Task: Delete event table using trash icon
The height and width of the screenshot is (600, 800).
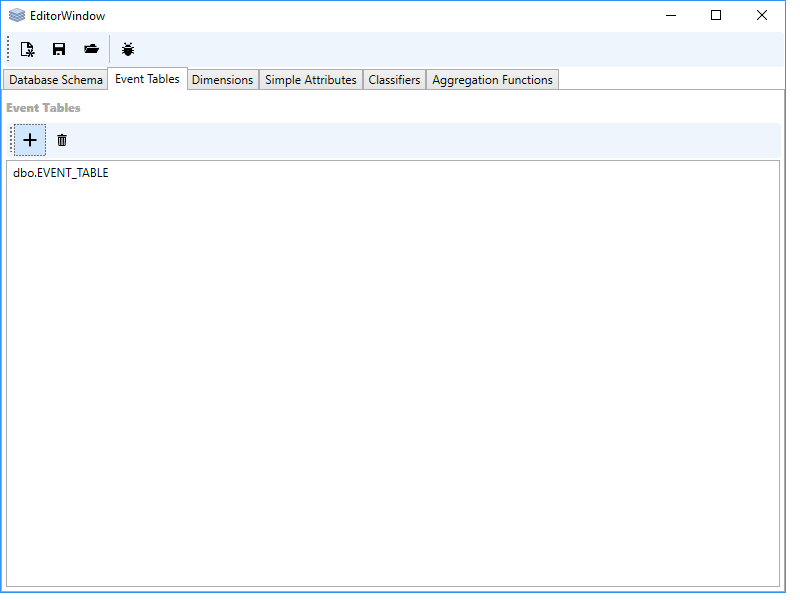Action: [62, 140]
